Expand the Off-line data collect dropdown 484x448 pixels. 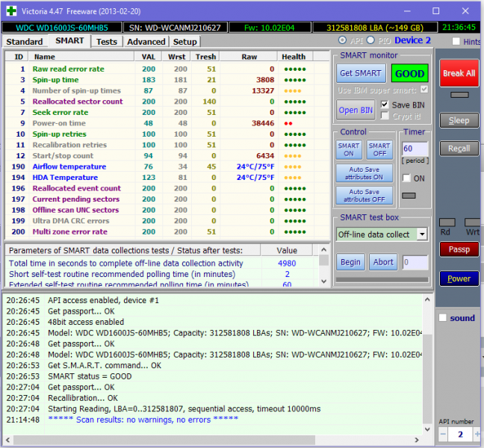[x=422, y=234]
